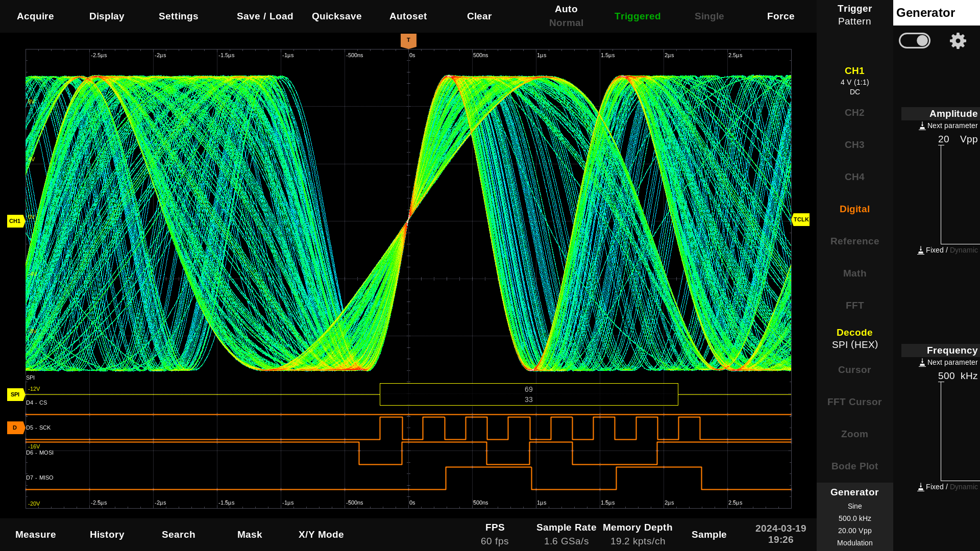Select the D4 - CS digital line label

pos(37,403)
